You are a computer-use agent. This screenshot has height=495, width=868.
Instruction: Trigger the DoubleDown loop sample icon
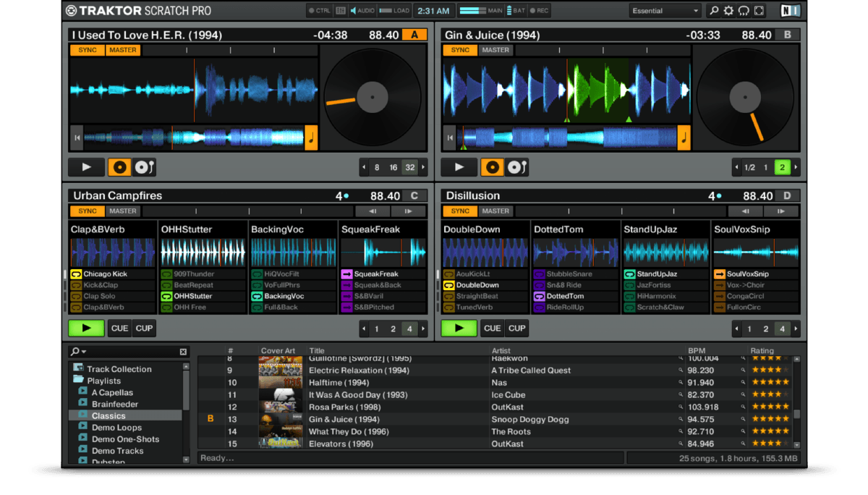coord(449,285)
